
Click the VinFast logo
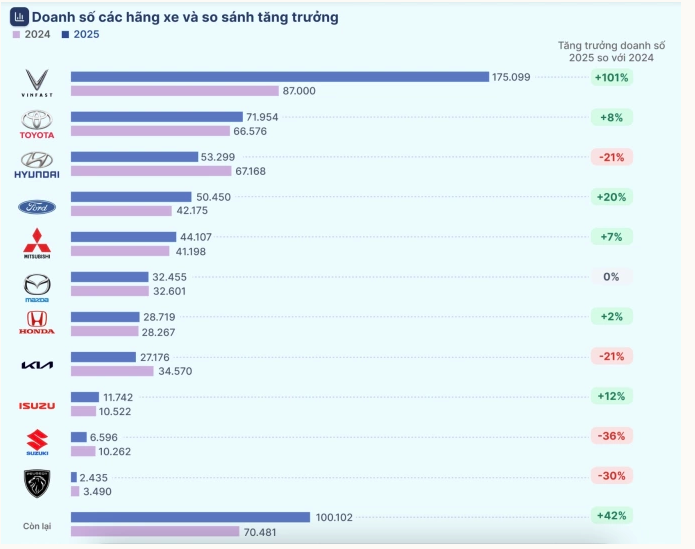pyautogui.click(x=37, y=83)
